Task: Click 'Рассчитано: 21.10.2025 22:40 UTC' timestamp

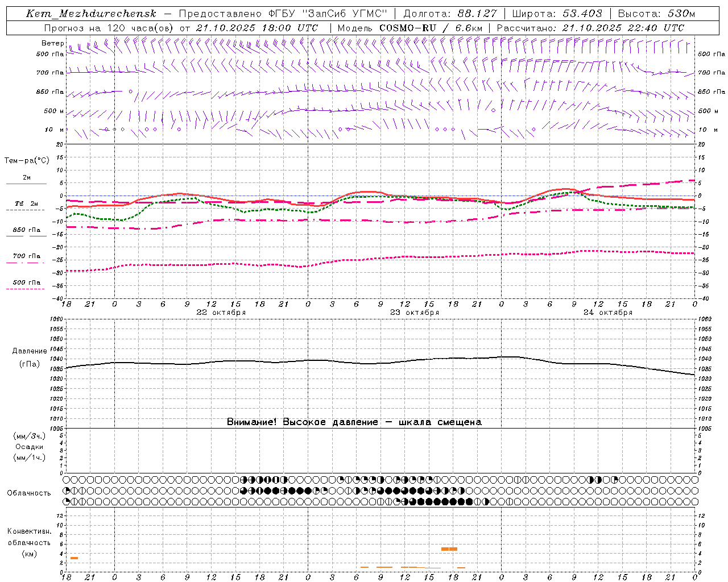Action: tap(590, 28)
